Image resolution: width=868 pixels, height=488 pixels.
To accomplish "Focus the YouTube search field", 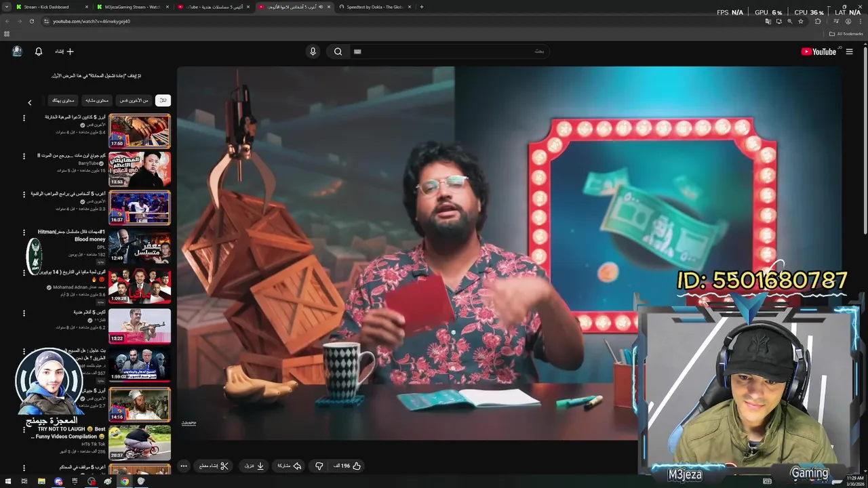I will (451, 52).
